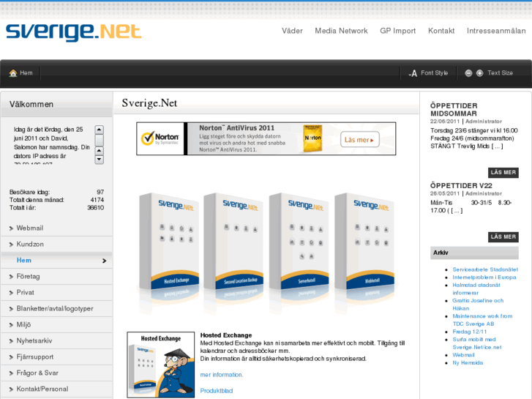
Task: Click the welcome box scrollbar thumb
Action: point(99,141)
